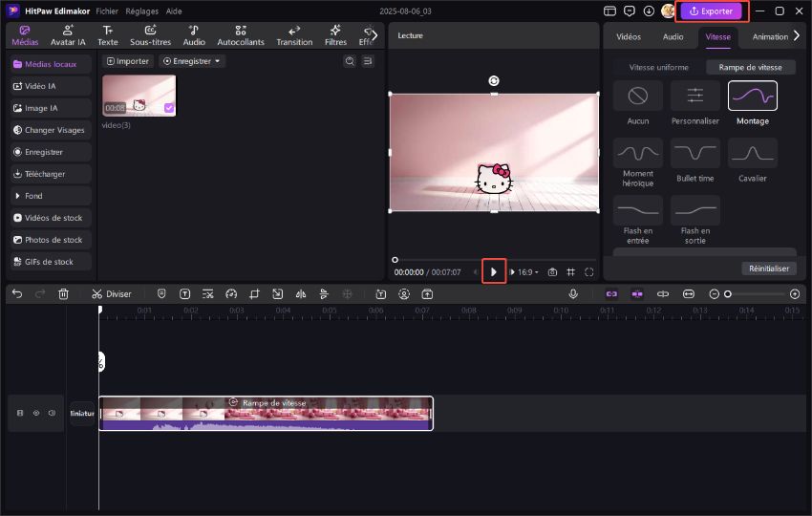Open the Enregistrer dropdown in media panel

192,61
